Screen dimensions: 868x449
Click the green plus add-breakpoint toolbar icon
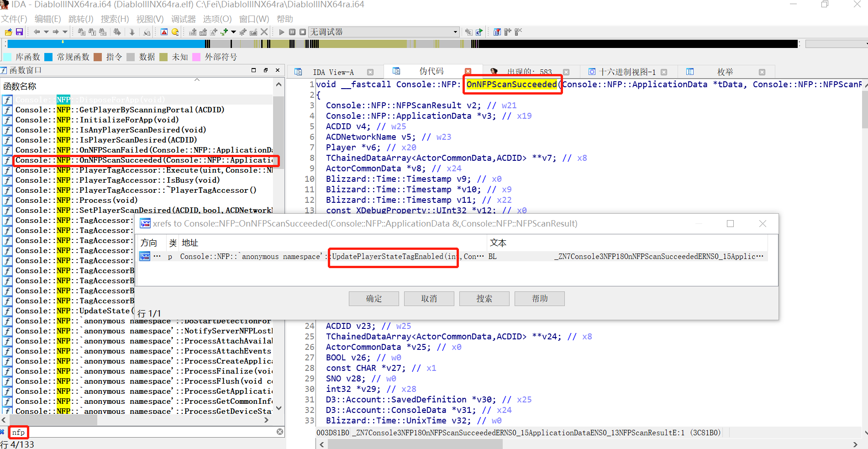(224, 32)
